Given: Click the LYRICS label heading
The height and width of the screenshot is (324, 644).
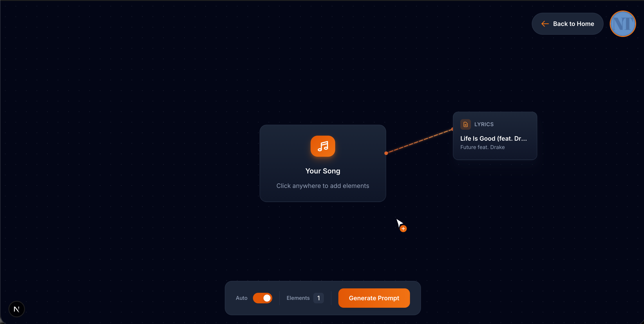Looking at the screenshot, I should click(484, 124).
